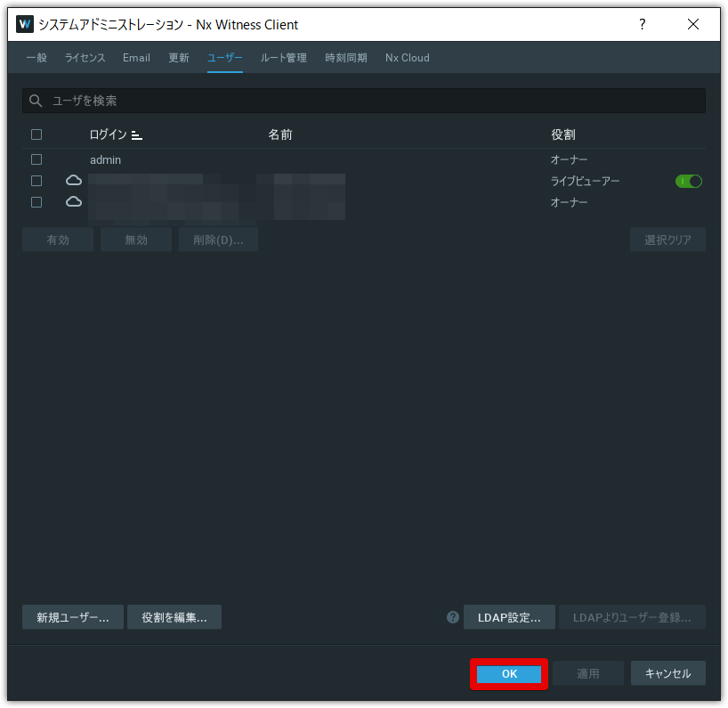
Task: Sort by 役割 column header
Action: (x=563, y=134)
